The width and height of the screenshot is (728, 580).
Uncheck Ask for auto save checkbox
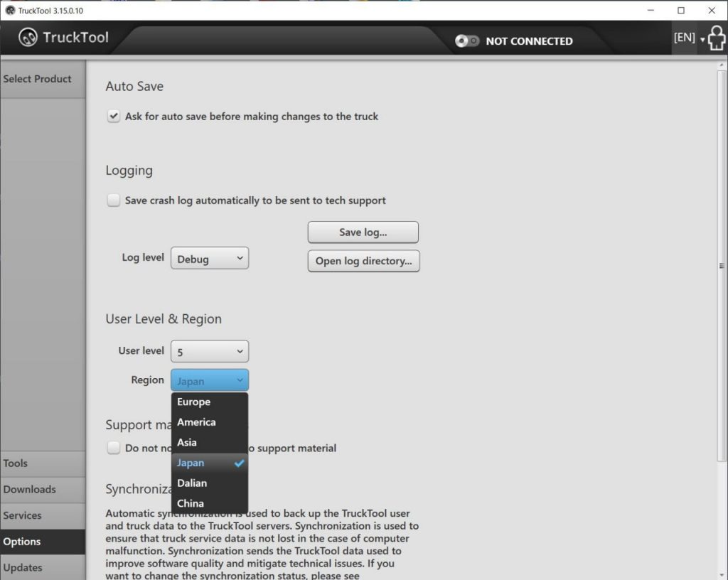(114, 117)
